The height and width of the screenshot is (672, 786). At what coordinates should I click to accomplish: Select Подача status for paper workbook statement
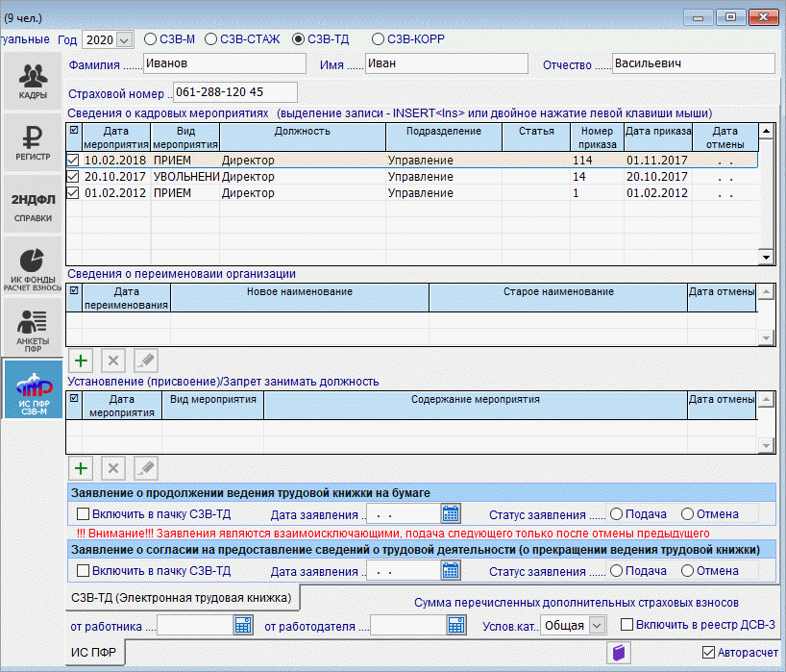(617, 514)
